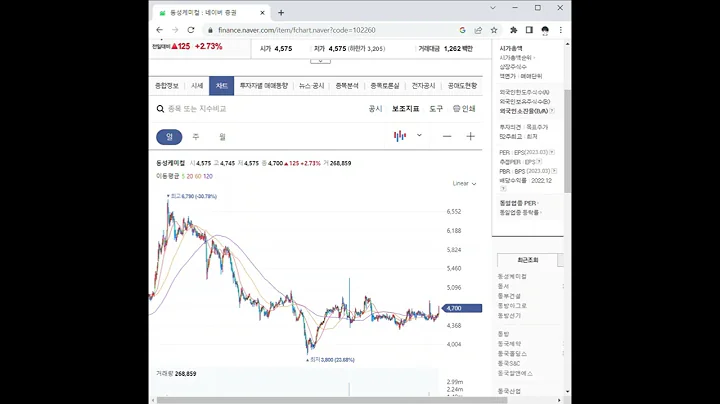Toggle the 60-day moving average line
The image size is (720, 404).
198,176
